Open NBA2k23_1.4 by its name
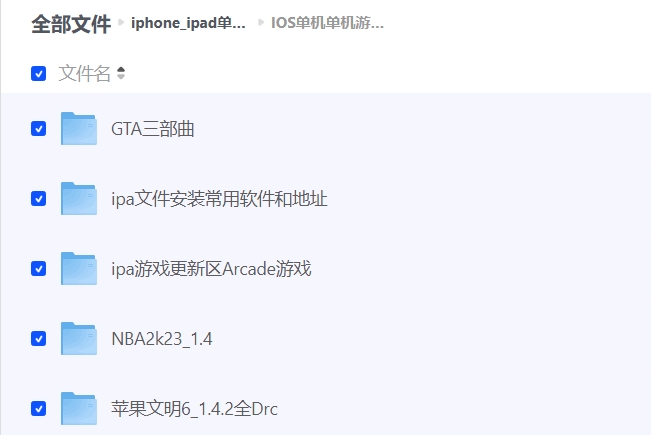This screenshot has width=651, height=435. coord(162,339)
